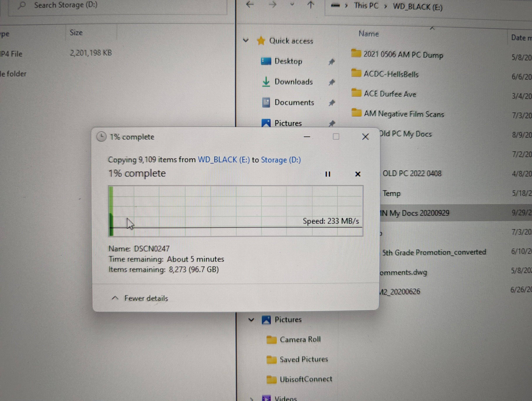Cancel the copy with the small X
The height and width of the screenshot is (401, 532).
click(358, 174)
